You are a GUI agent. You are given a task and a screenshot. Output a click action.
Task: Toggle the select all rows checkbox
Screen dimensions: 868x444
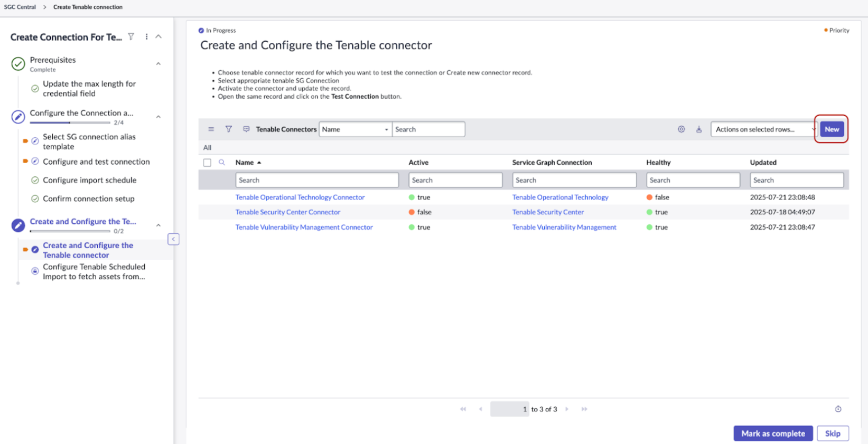tap(207, 163)
